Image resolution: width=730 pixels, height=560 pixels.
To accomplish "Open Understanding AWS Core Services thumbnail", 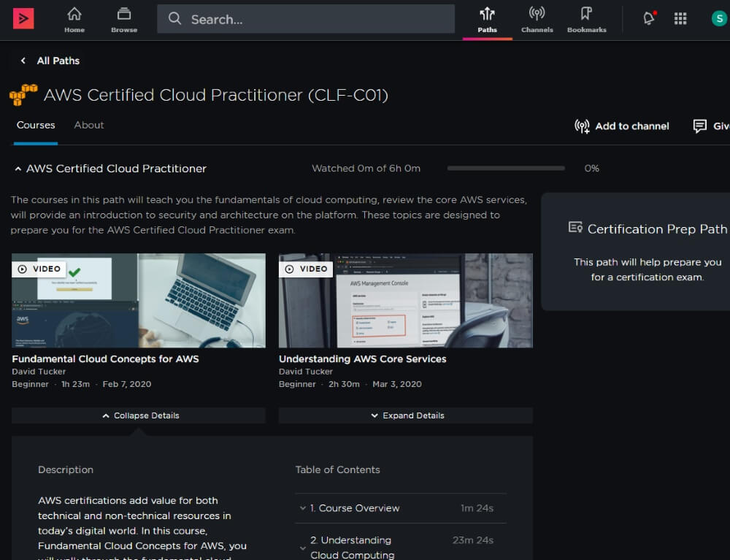I will point(405,301).
